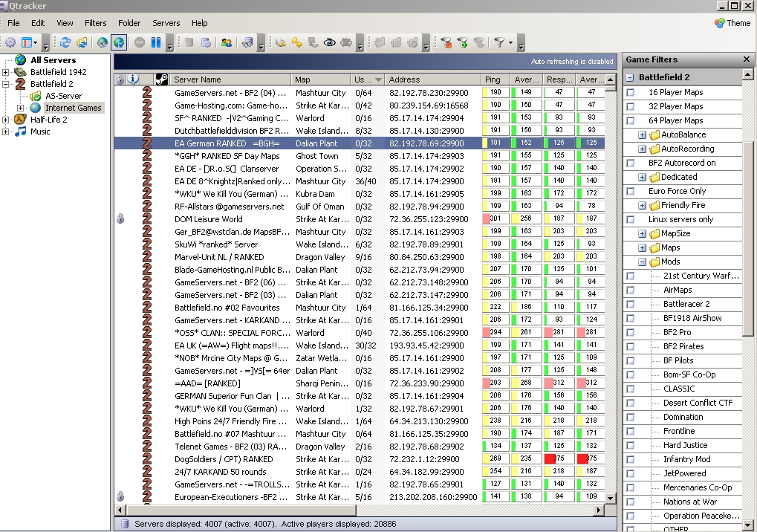Click the globe with checkmark icon
The image size is (757, 532).
click(119, 42)
